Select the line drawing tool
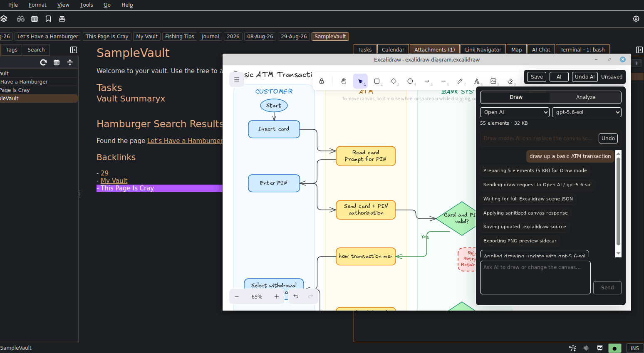The image size is (644, 353). click(x=443, y=81)
